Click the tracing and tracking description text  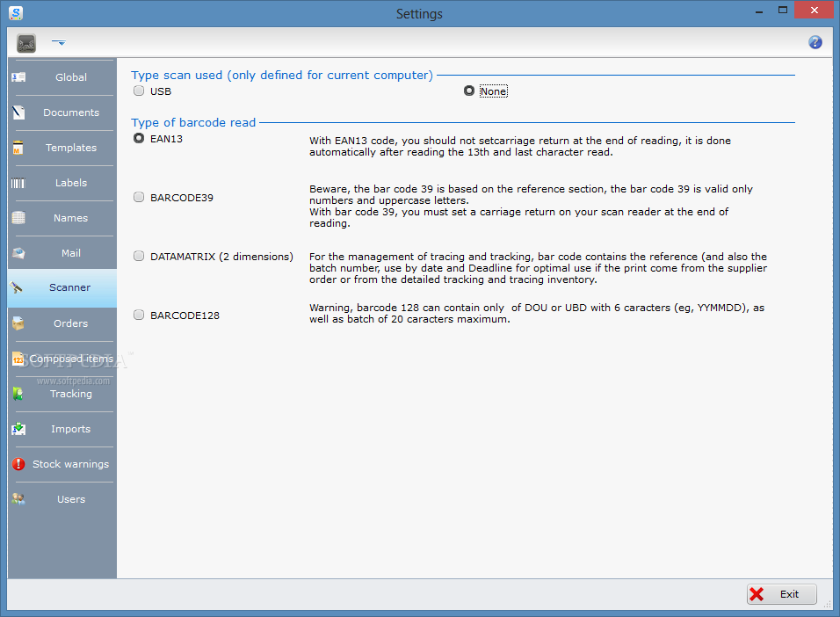click(x=538, y=268)
